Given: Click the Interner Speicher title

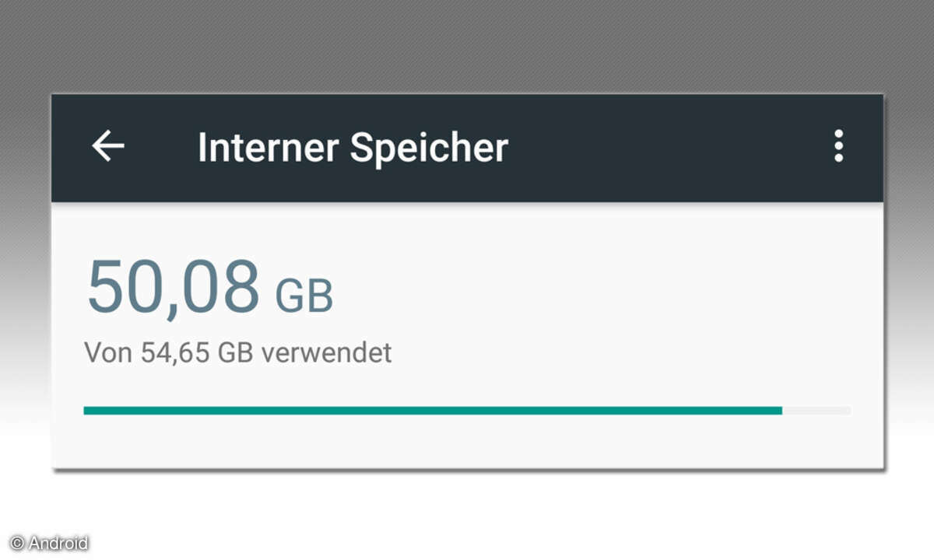Looking at the screenshot, I should click(353, 148).
